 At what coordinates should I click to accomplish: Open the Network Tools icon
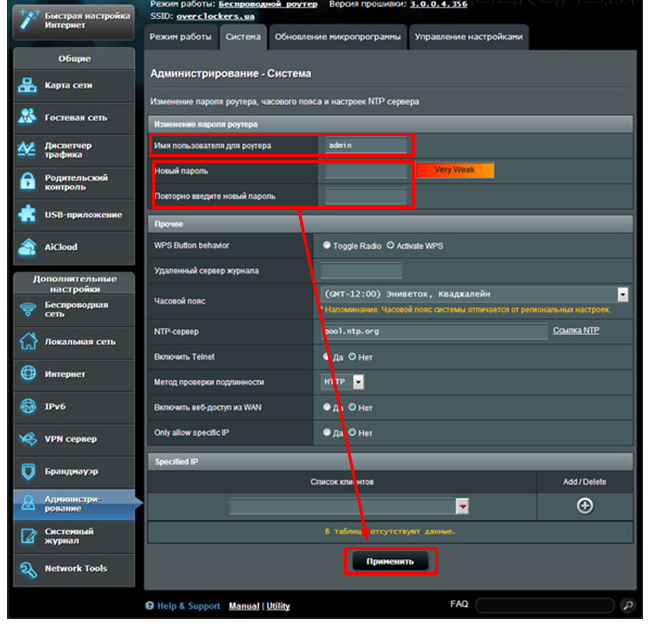click(28, 569)
